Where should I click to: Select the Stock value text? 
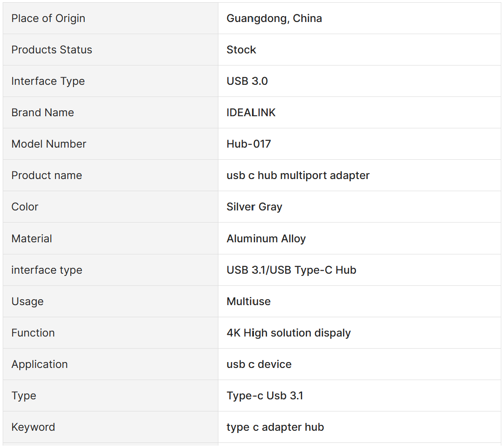coord(241,50)
